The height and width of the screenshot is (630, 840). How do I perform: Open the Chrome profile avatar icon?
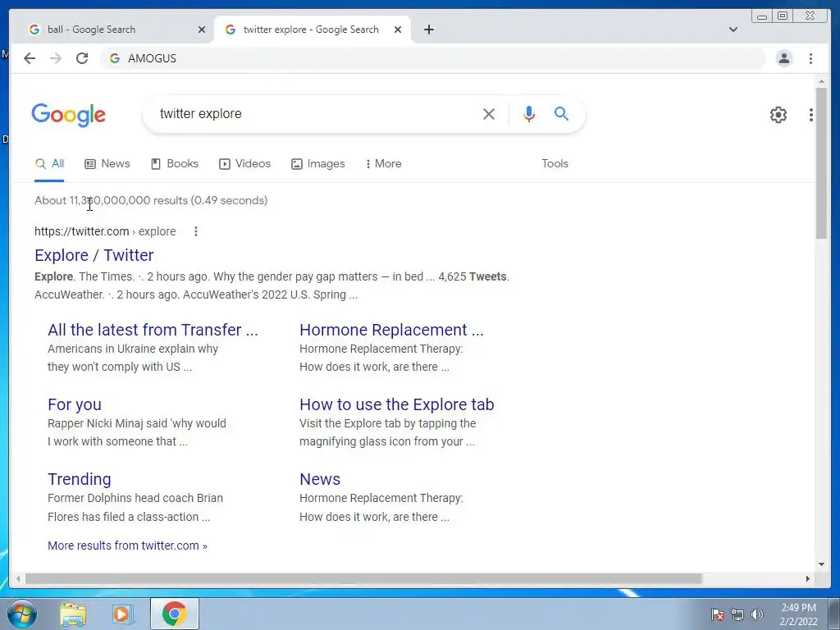coord(783,58)
